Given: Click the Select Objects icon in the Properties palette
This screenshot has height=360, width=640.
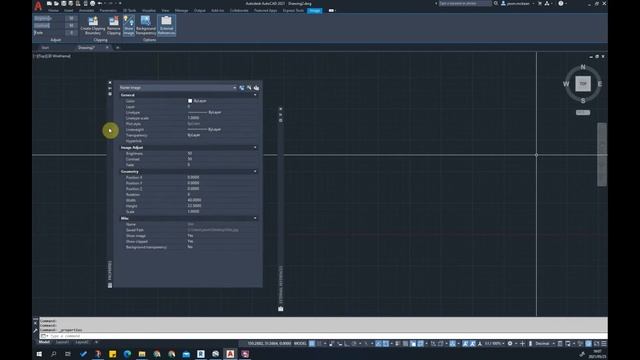Looking at the screenshot, I should click(249, 88).
